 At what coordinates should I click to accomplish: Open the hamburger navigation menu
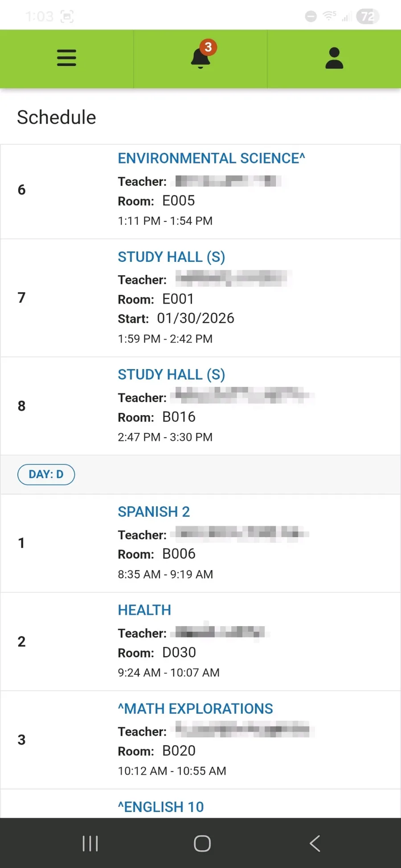click(67, 58)
